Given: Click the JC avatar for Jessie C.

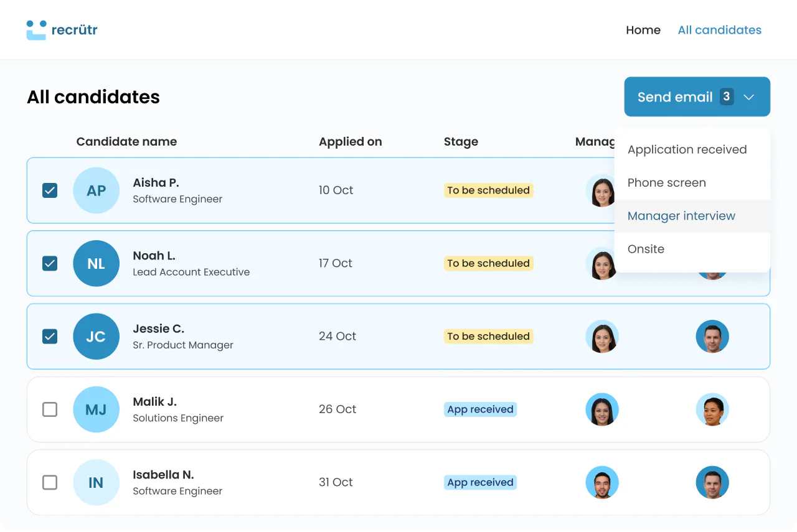Looking at the screenshot, I should [x=96, y=337].
